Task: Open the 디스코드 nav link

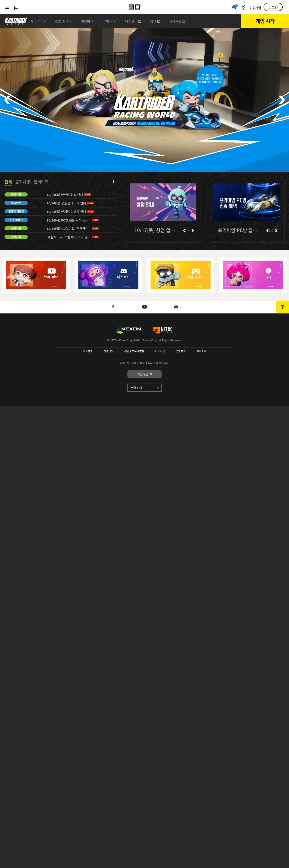Action: (133, 21)
